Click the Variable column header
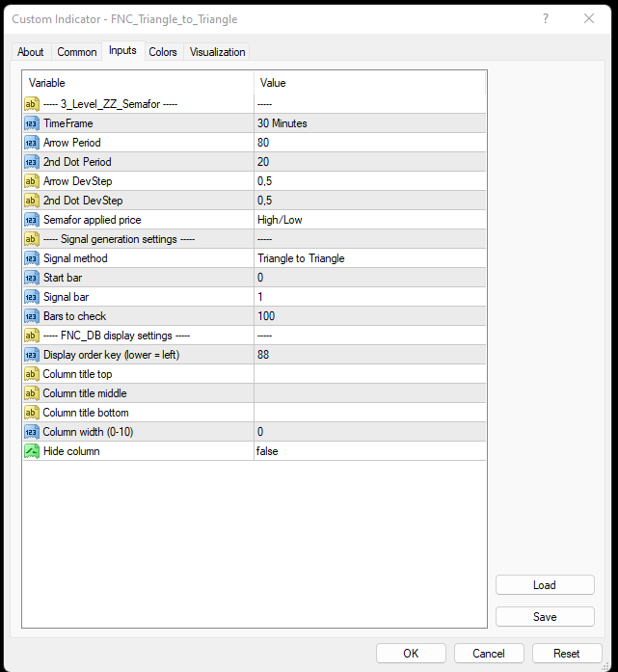Screen dimensions: 618x672 (138, 83)
